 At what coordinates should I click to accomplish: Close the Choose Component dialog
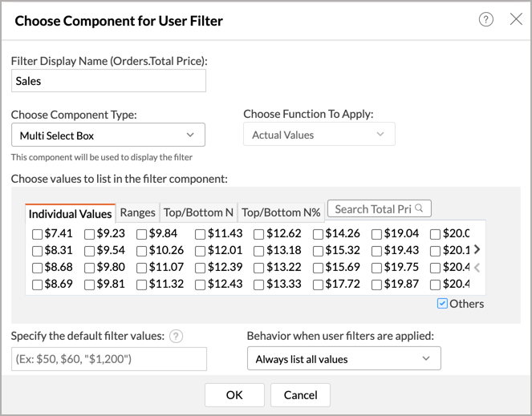click(516, 19)
